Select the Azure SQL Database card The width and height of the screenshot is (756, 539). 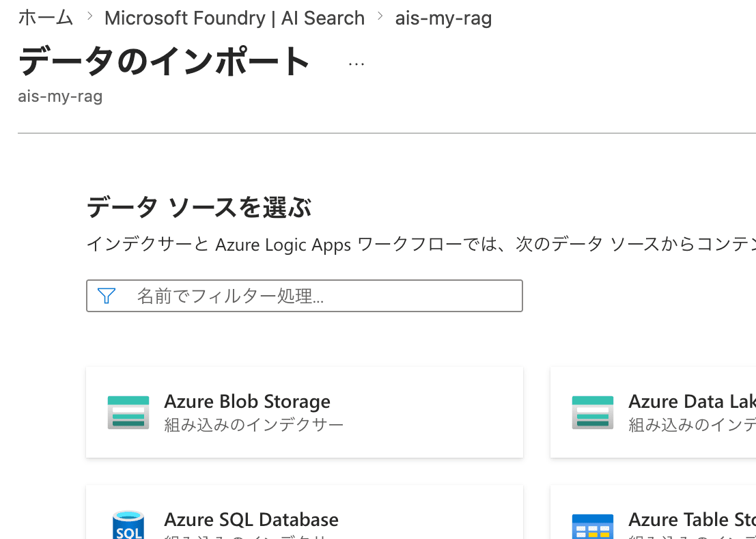pyautogui.click(x=304, y=512)
